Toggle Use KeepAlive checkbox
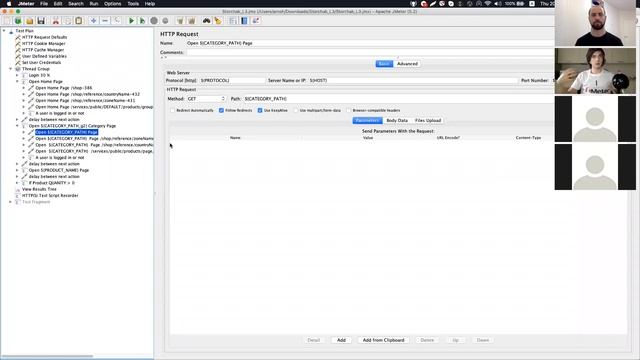 click(260, 110)
